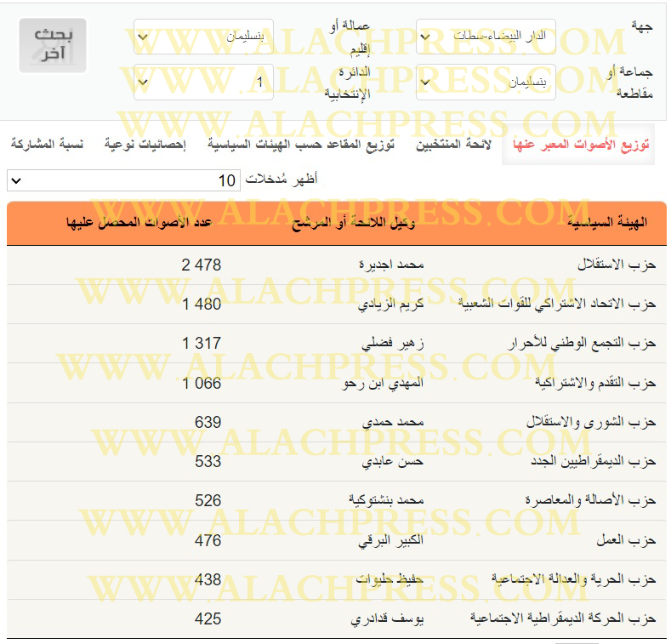671x644 pixels.
Task: Open the نسبة المشاركة tab
Action: pos(47,145)
